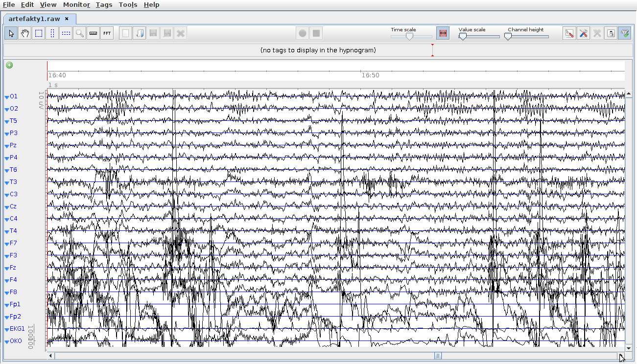Open the Cz channel dropdown triangle
The image size is (637, 364).
7,207
